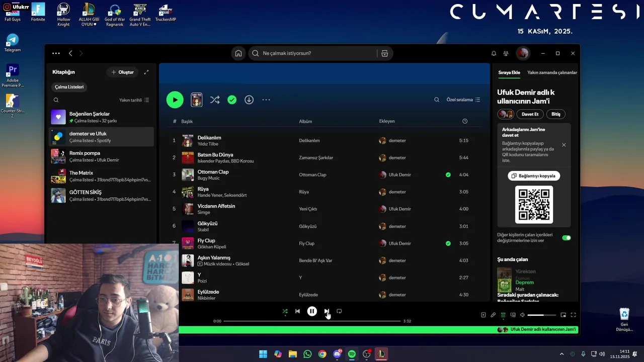
Task: Go back with the left arrow
Action: (x=70, y=53)
